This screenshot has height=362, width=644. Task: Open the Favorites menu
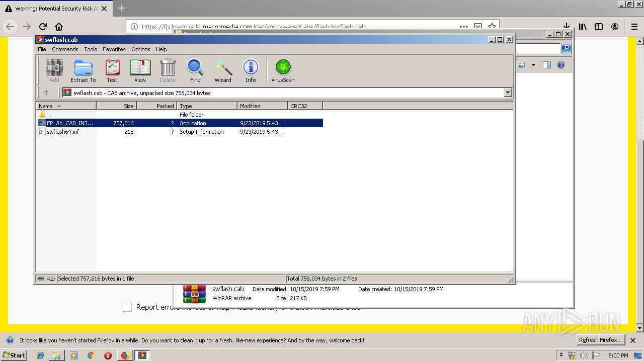click(x=114, y=49)
